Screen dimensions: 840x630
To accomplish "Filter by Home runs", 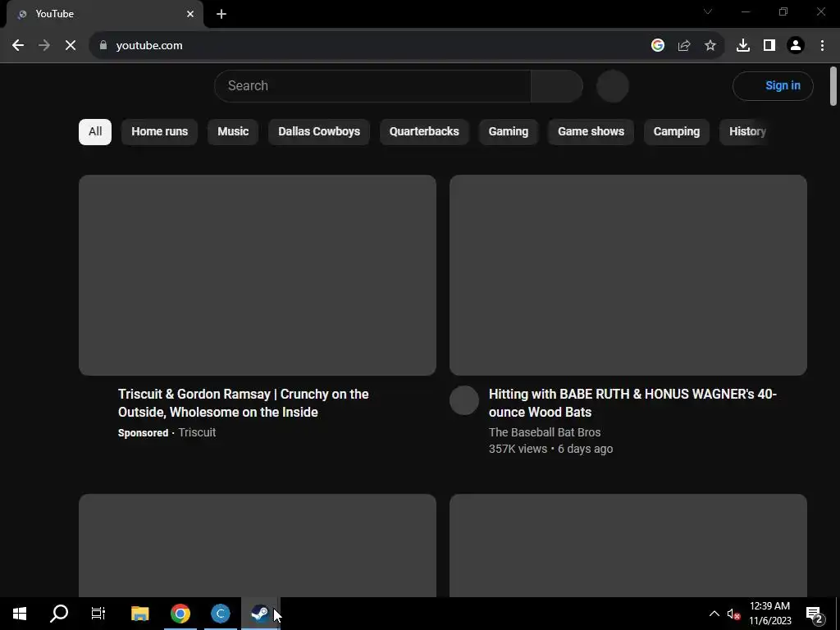I will pyautogui.click(x=160, y=132).
